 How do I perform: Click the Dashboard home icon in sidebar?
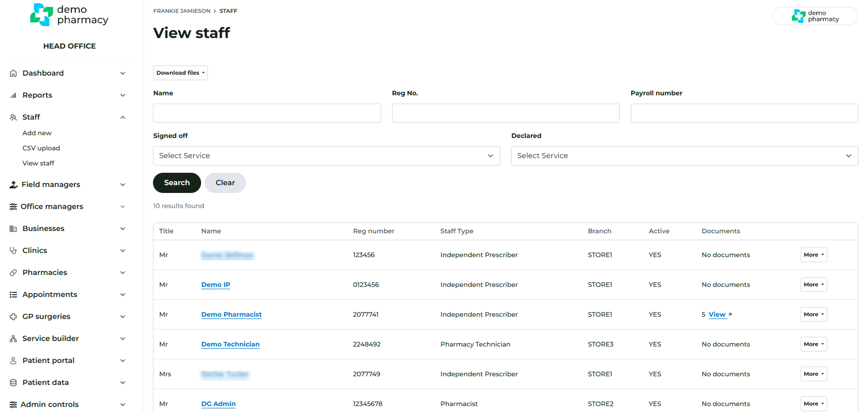pos(13,73)
